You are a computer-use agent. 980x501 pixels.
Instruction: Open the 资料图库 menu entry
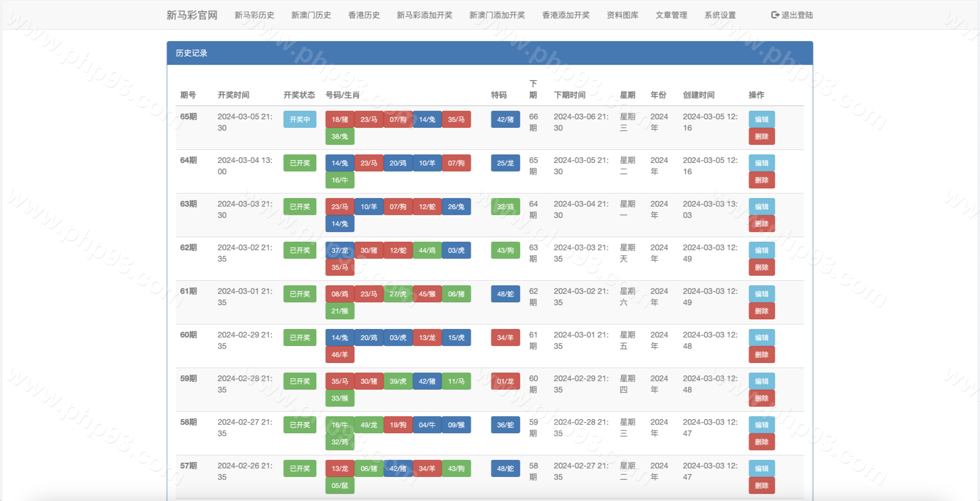(x=622, y=15)
